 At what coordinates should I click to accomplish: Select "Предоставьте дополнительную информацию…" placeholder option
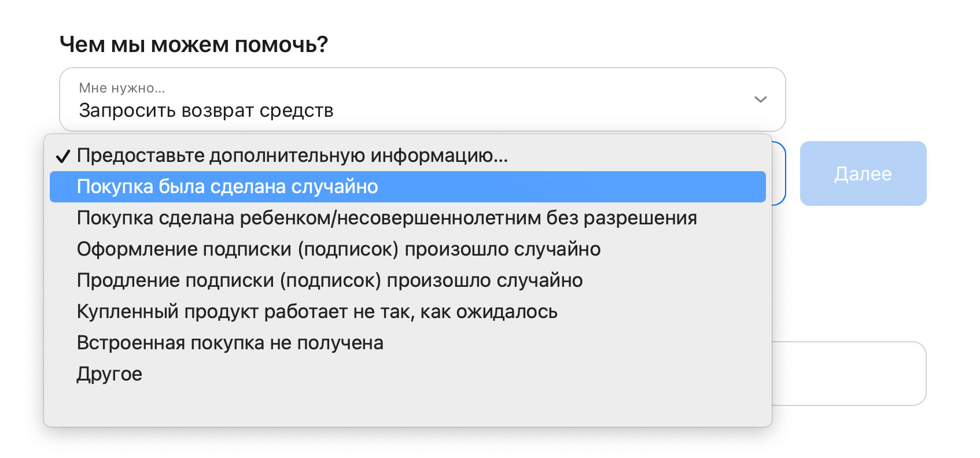(x=292, y=156)
